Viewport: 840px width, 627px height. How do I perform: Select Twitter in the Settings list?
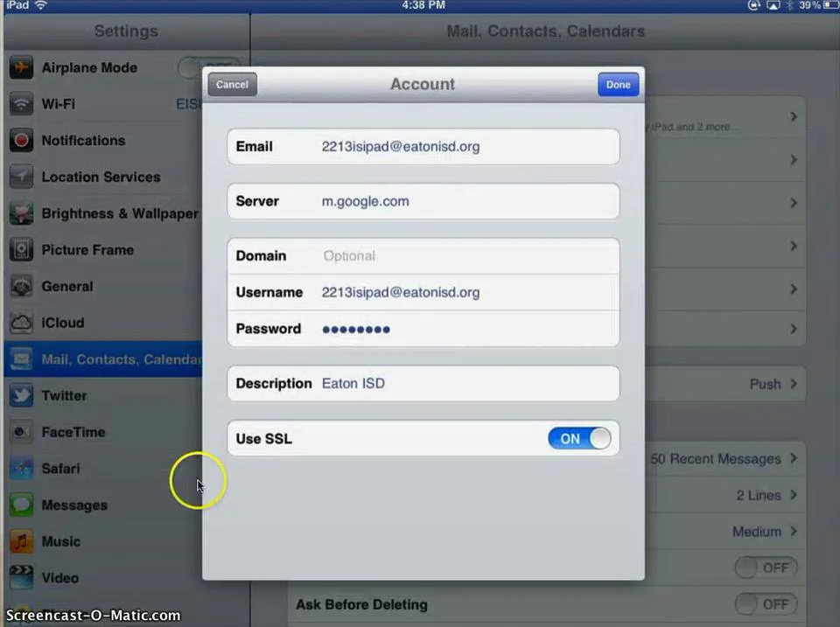[103, 395]
